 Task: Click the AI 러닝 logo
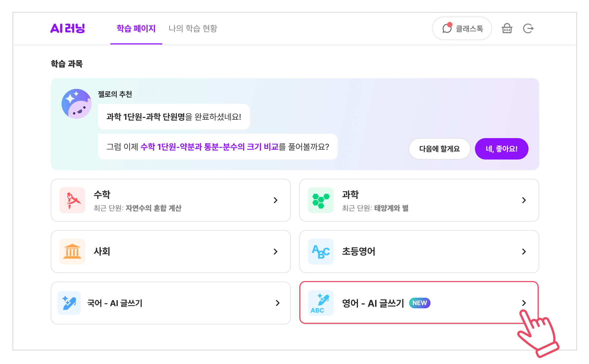coord(67,28)
